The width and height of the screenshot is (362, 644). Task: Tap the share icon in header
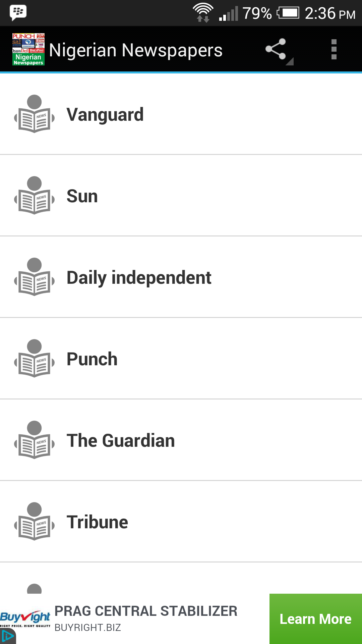[276, 49]
